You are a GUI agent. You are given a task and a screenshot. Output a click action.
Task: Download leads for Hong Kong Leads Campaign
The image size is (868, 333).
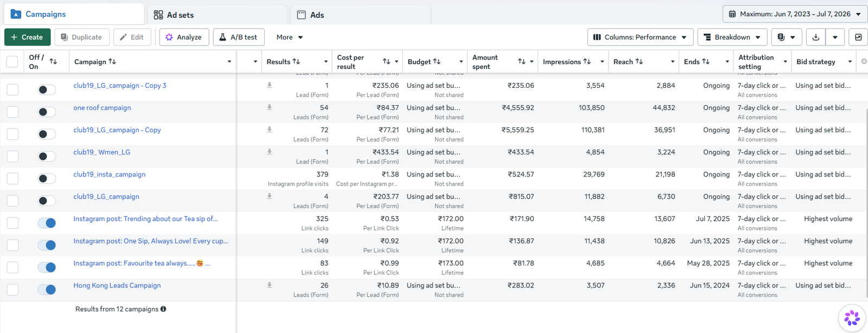click(x=270, y=285)
